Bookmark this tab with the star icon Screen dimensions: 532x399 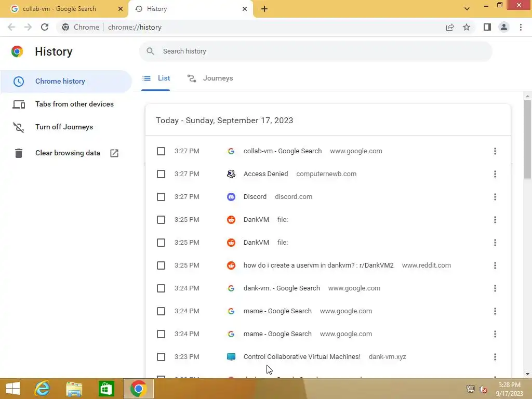coord(467,27)
